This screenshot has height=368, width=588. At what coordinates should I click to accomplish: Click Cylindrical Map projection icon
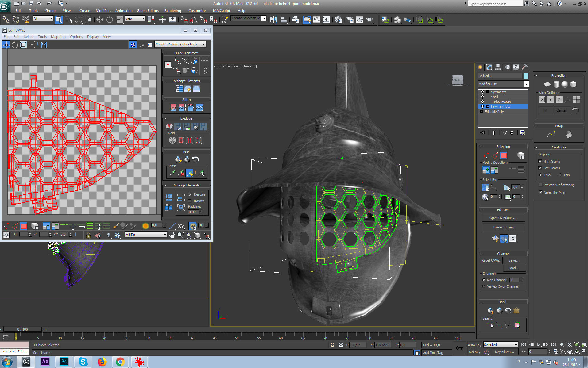556,84
